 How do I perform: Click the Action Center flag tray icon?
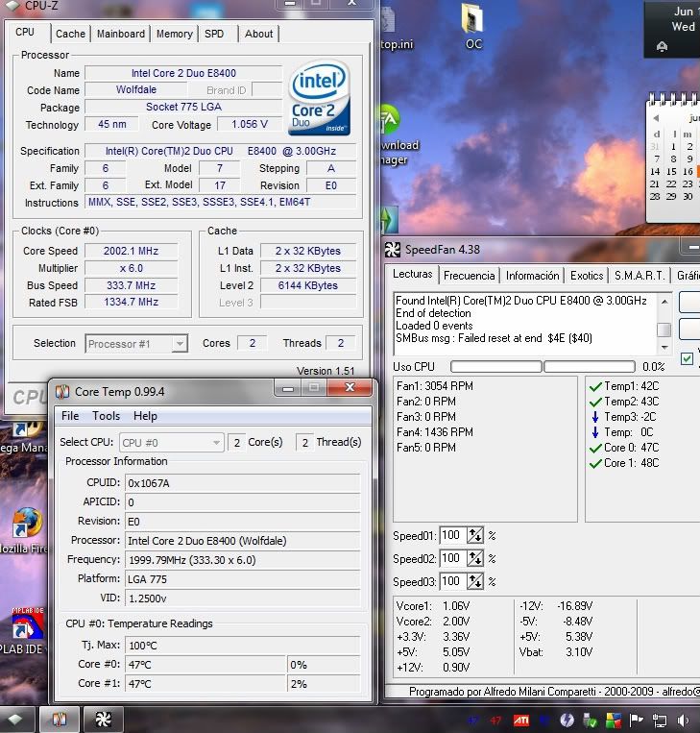click(636, 721)
